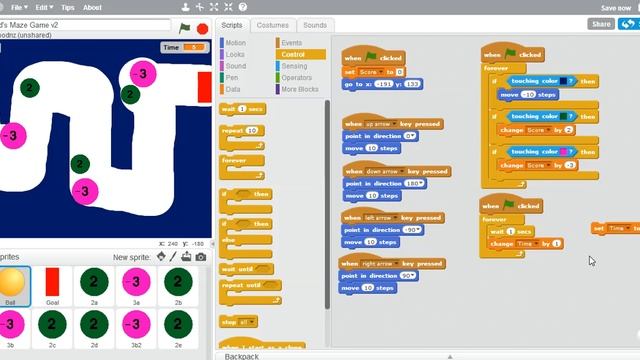Click Save now link

pyautogui.click(x=616, y=8)
